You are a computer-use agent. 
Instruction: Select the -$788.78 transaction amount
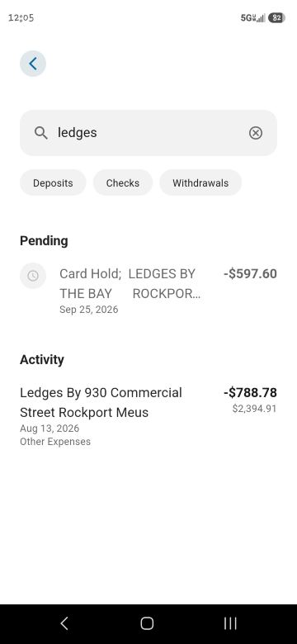point(250,393)
